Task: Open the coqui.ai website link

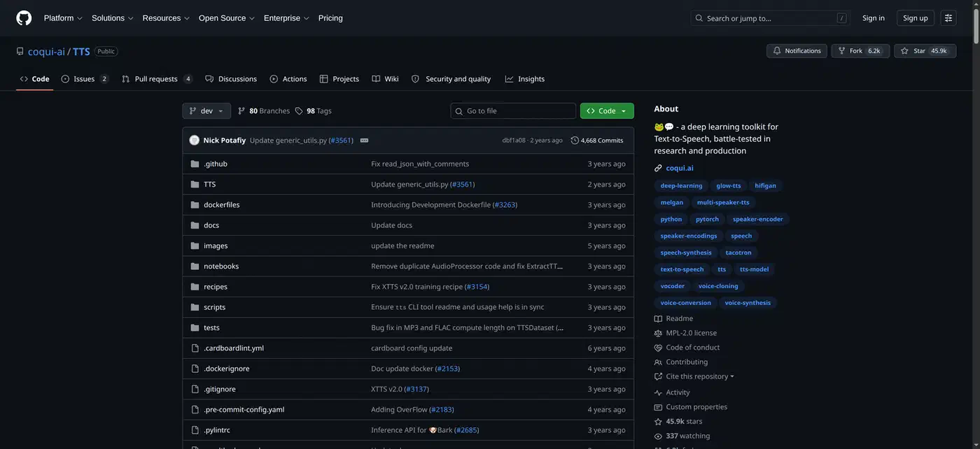Action: click(680, 168)
